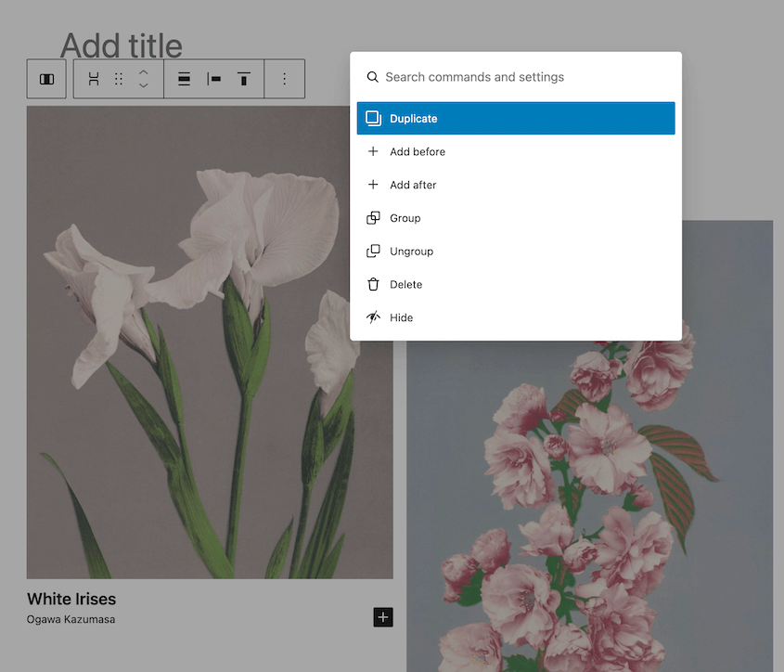Screen dimensions: 784x672
Task: Select the Duplicate command
Action: tap(516, 119)
